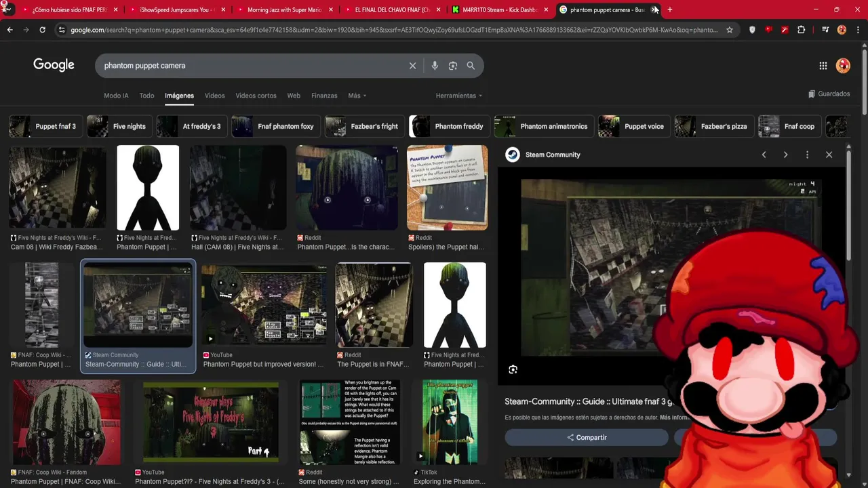Expand the Más search filter menu

(357, 96)
